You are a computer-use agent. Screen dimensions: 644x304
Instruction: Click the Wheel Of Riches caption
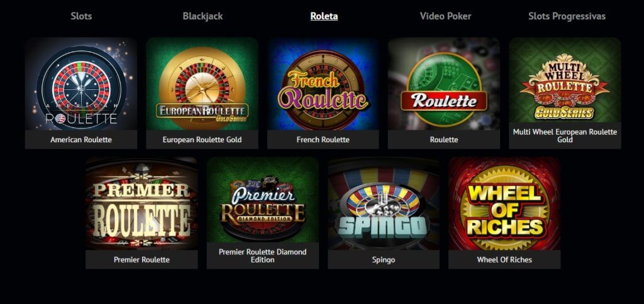pyautogui.click(x=504, y=260)
